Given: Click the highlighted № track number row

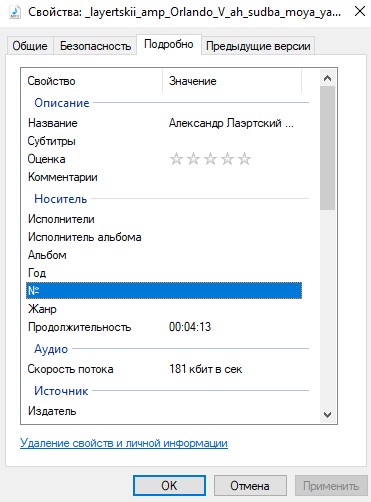Looking at the screenshot, I should (x=164, y=291).
